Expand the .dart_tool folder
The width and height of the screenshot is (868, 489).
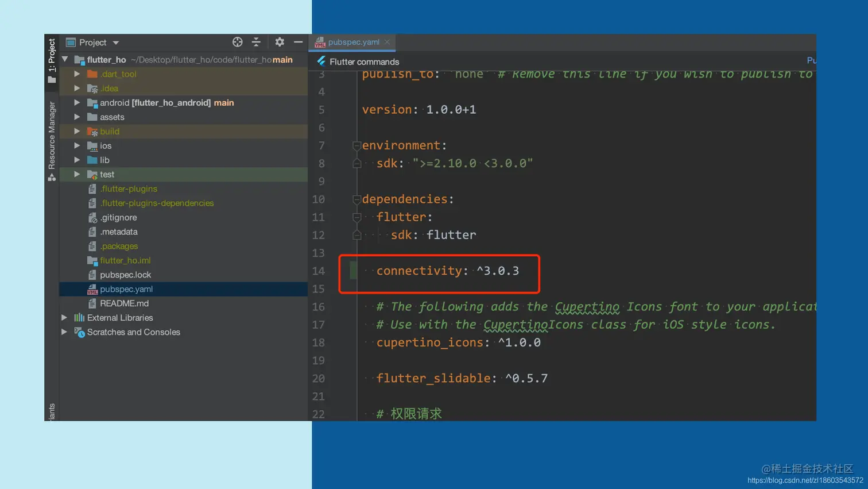[77, 74]
